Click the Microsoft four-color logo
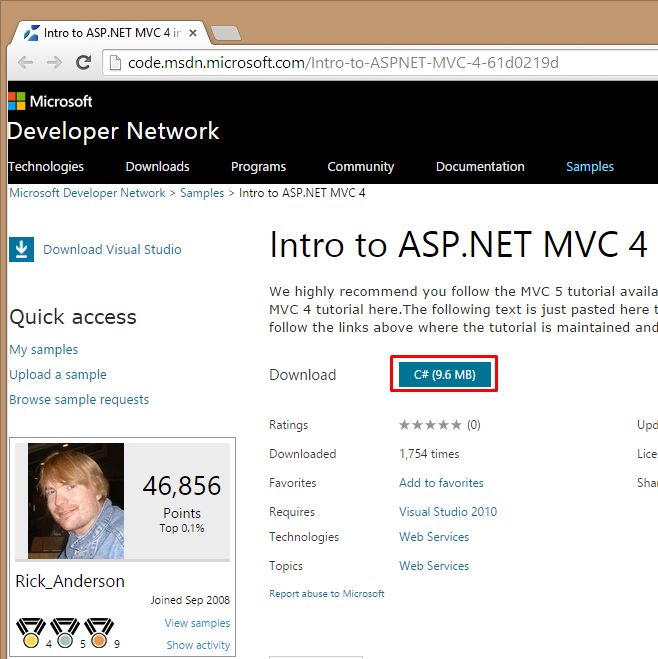This screenshot has height=659, width=658. coord(17,101)
